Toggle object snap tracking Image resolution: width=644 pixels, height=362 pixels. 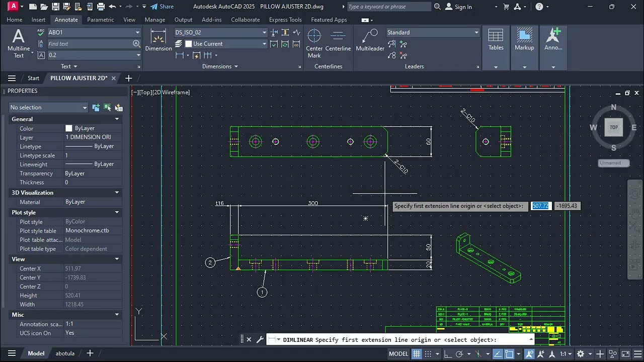498,353
